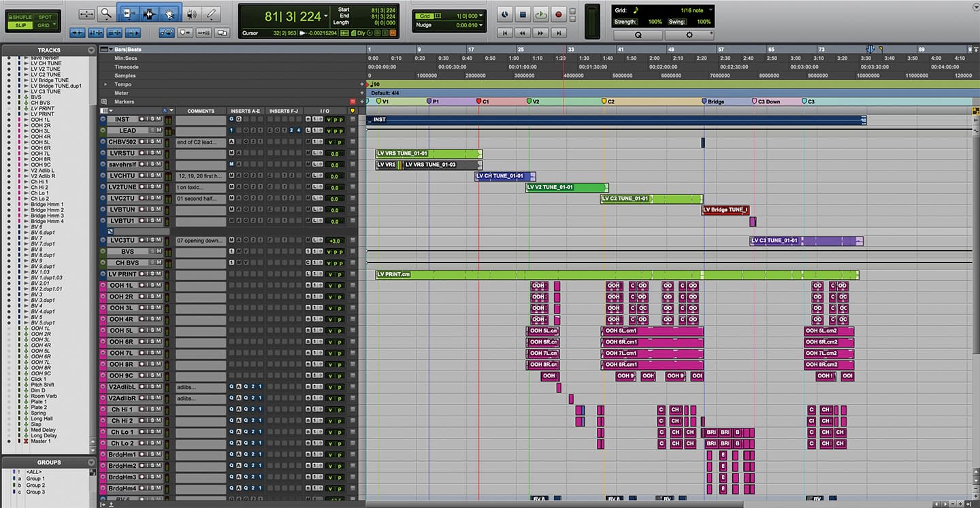Open the TRACKS list popup menu
Image resolution: width=980 pixels, height=508 pixels.
[x=91, y=50]
